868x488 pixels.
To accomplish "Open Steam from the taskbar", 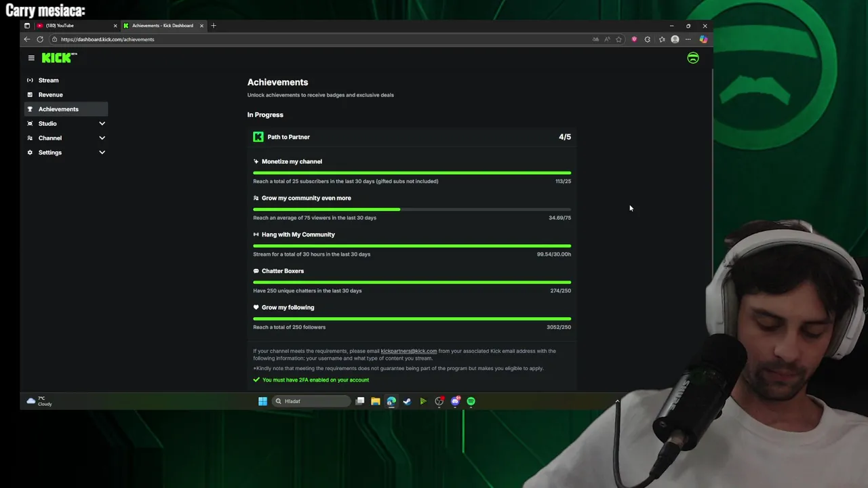I will pos(407,401).
